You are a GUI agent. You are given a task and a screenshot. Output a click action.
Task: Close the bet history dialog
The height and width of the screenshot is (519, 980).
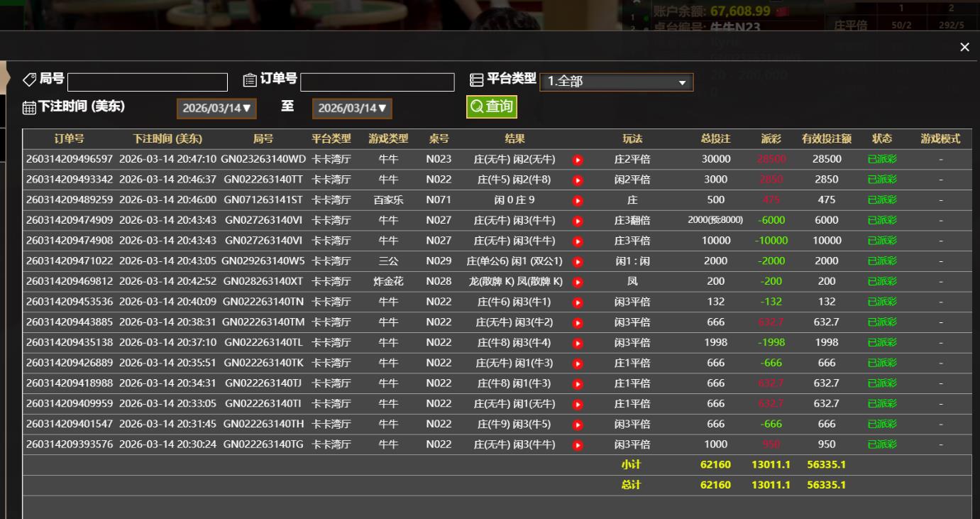point(964,47)
